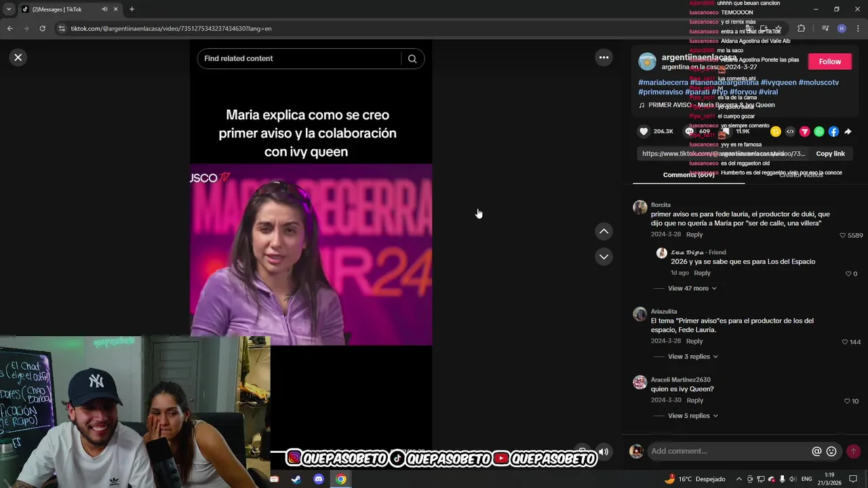Open site information icon in address bar
Screen dimensions: 868x488
(62, 28)
